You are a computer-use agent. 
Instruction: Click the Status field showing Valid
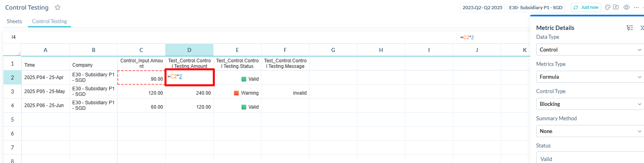coord(589,159)
